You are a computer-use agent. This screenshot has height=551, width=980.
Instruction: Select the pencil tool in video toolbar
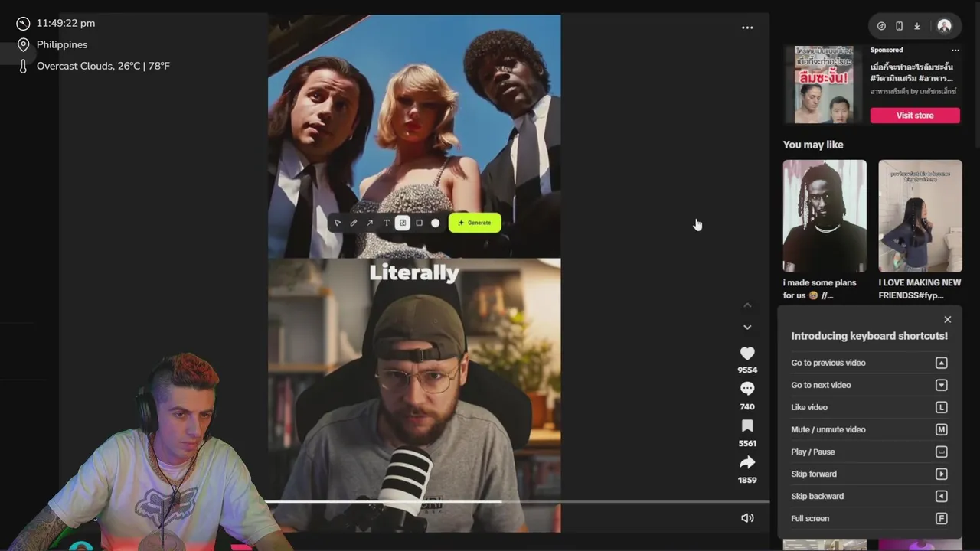pyautogui.click(x=353, y=223)
